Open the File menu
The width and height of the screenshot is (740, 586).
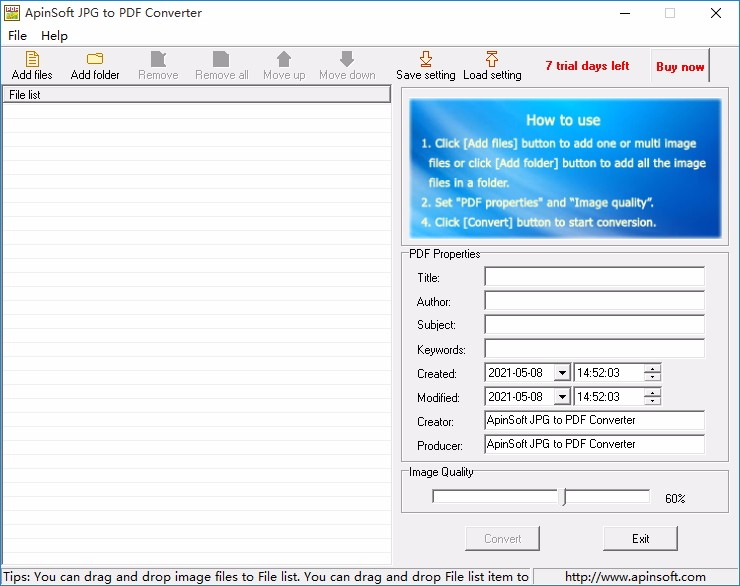[x=17, y=36]
